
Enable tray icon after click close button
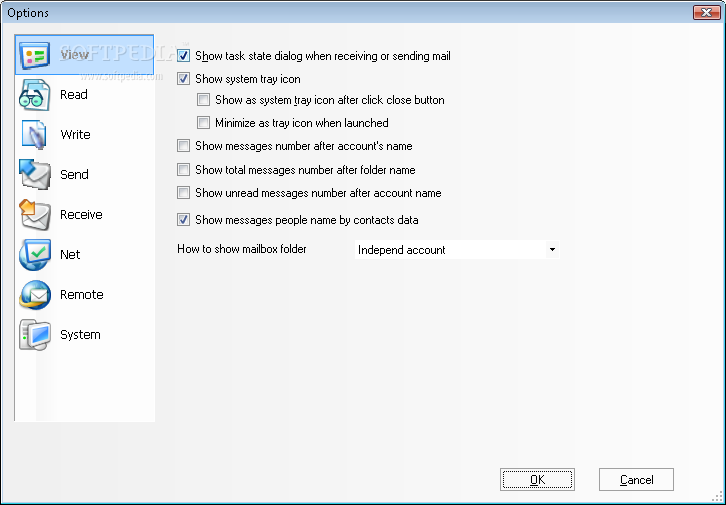click(x=203, y=100)
